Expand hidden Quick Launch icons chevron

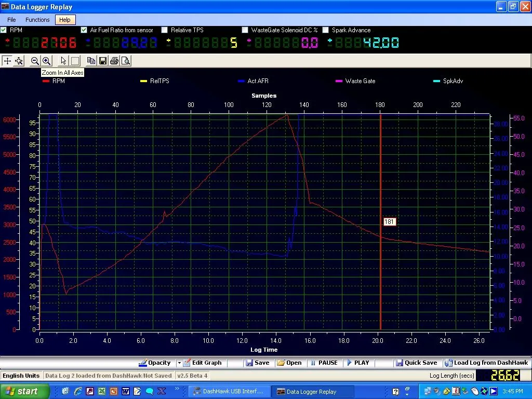tap(178, 389)
